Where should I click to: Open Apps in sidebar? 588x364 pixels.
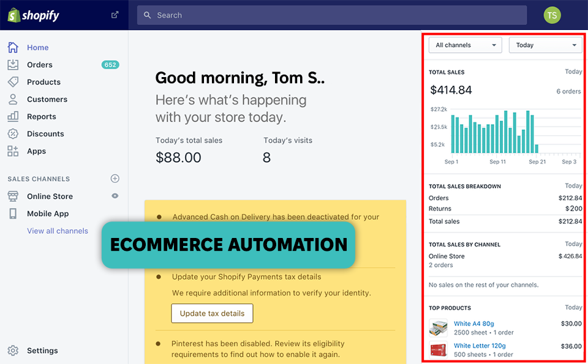(36, 151)
